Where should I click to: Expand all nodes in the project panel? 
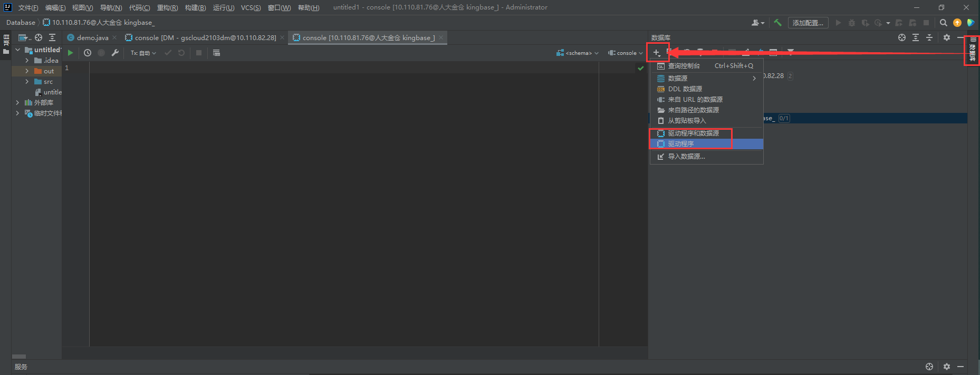click(x=52, y=37)
